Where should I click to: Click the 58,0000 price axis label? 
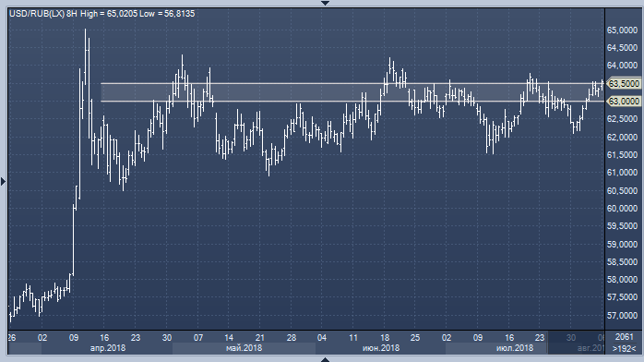point(622,279)
